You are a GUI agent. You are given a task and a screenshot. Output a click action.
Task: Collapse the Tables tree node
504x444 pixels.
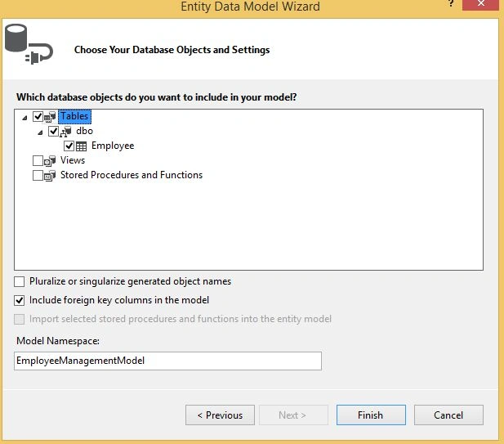pyautogui.click(x=25, y=118)
